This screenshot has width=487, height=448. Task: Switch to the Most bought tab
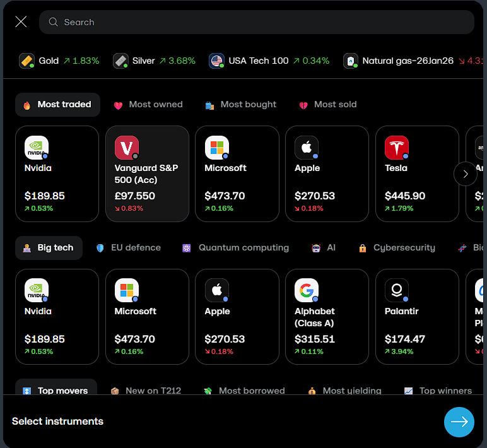pyautogui.click(x=241, y=105)
